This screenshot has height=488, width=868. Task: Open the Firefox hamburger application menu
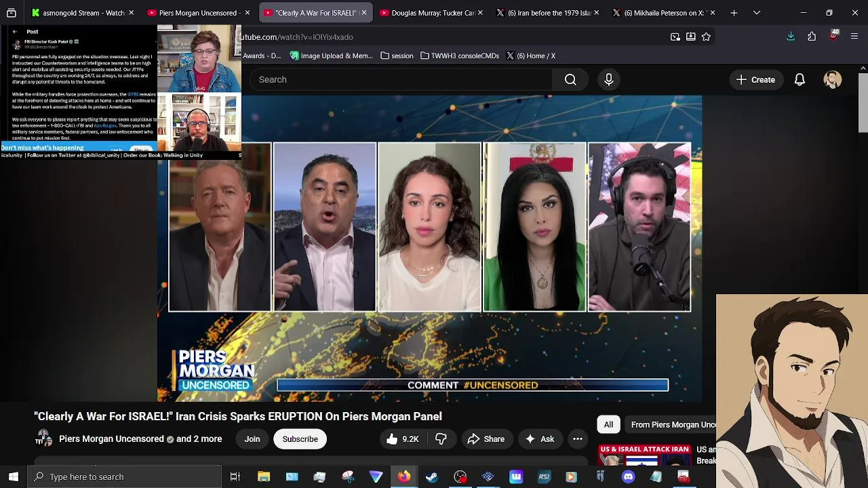(854, 37)
